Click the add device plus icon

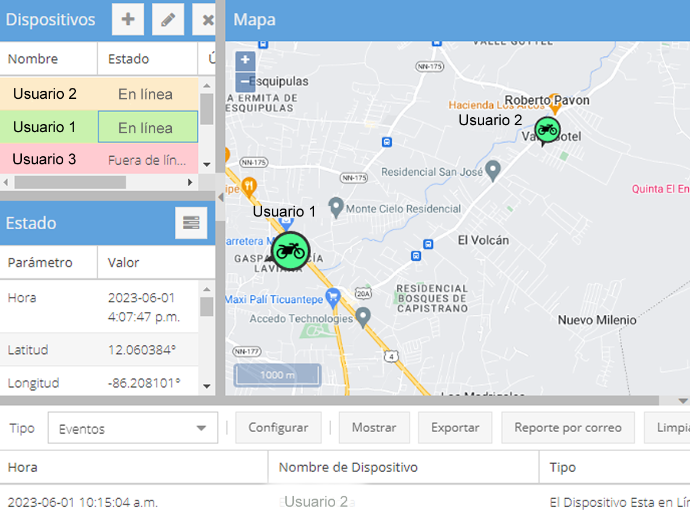(127, 20)
